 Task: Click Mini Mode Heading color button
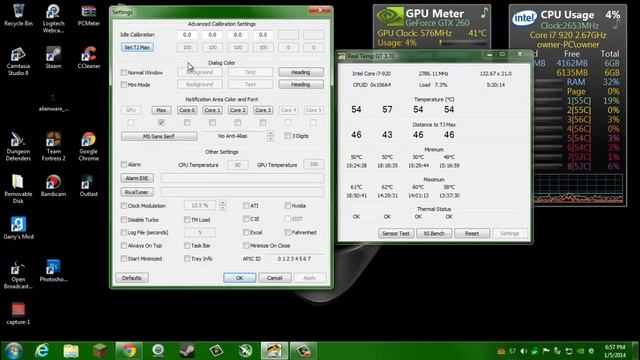301,84
